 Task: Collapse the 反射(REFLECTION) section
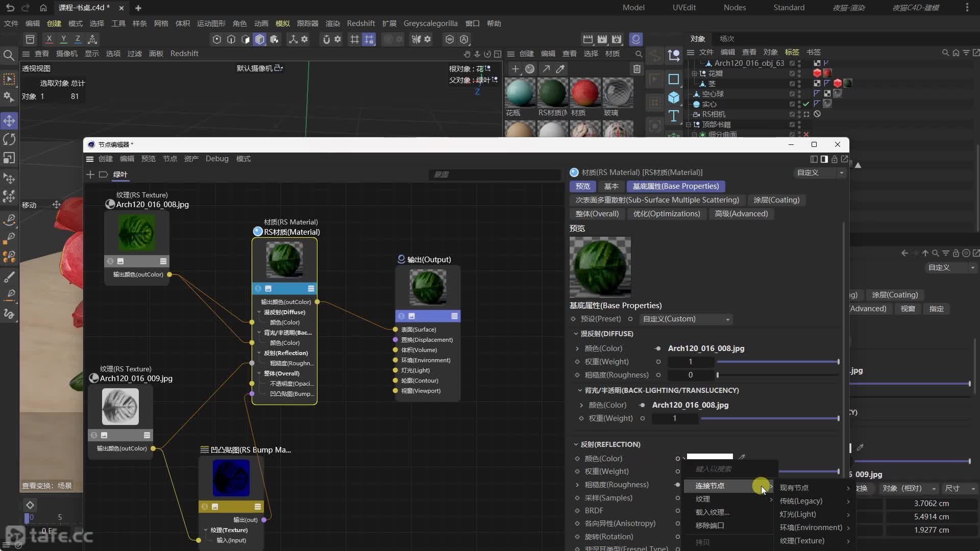point(576,444)
